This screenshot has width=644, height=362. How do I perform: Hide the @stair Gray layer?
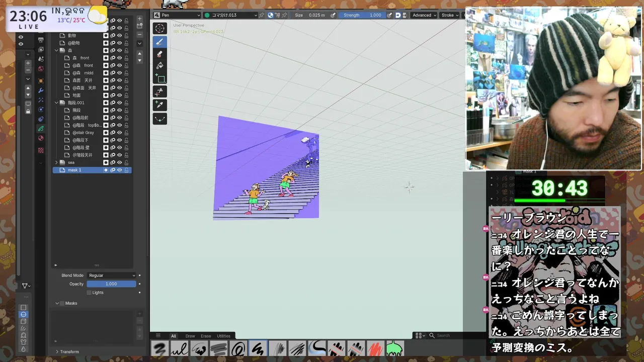(x=120, y=133)
